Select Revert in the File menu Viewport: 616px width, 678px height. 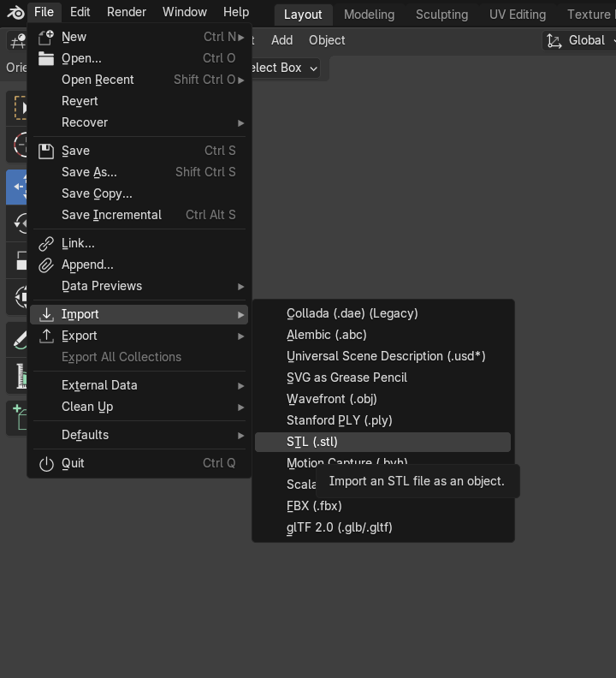click(139, 101)
